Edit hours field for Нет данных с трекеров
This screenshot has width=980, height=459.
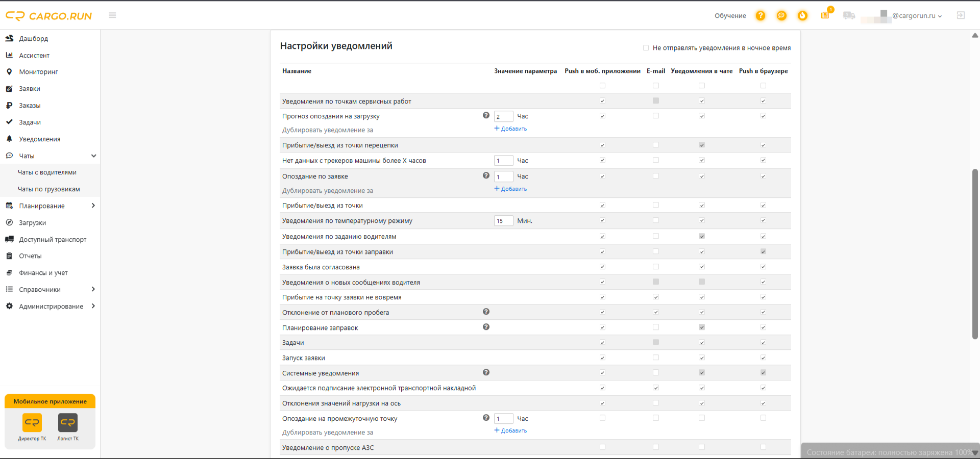[x=503, y=161]
